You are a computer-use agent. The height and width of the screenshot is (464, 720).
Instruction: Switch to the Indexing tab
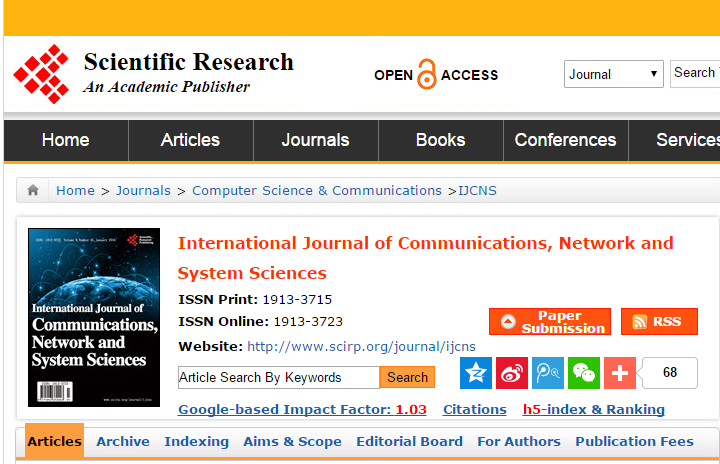(x=197, y=441)
